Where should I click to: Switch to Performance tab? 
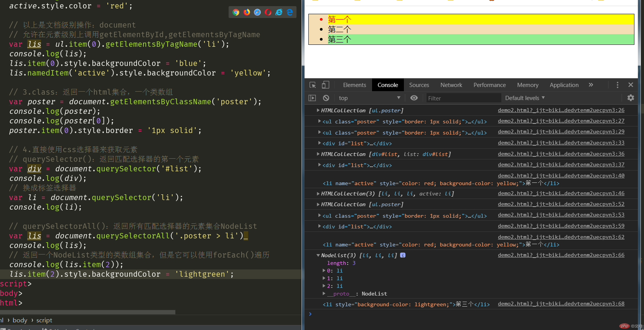pyautogui.click(x=489, y=85)
